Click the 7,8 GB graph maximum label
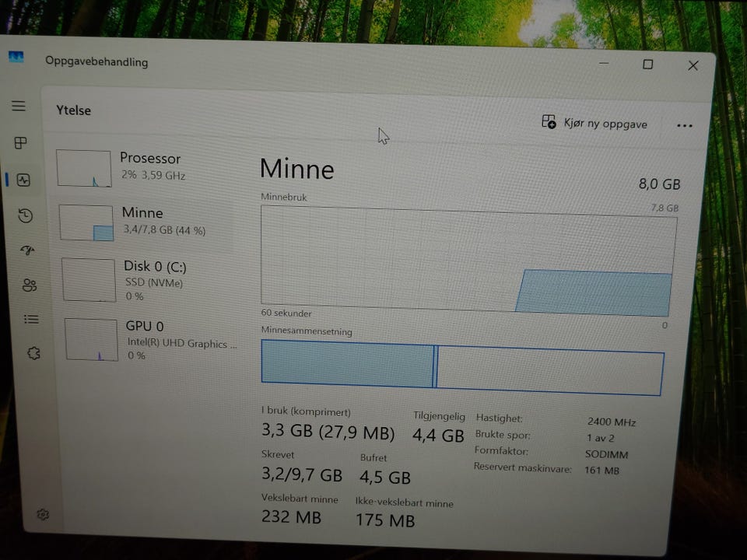 point(665,208)
